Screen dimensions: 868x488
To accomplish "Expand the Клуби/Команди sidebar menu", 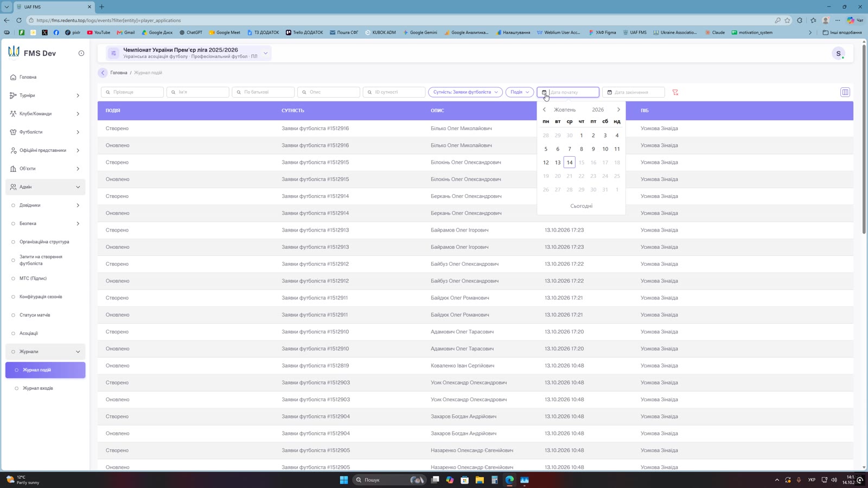I will click(45, 114).
